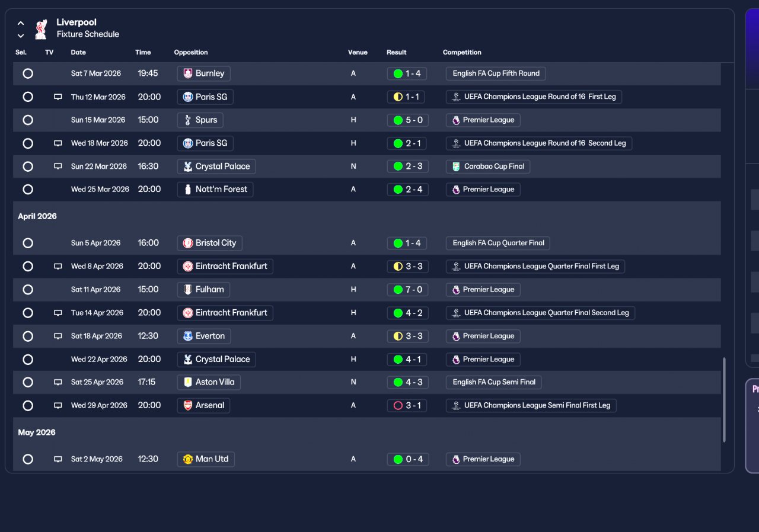
Task: Click the Fulham club badge
Action: pos(188,290)
